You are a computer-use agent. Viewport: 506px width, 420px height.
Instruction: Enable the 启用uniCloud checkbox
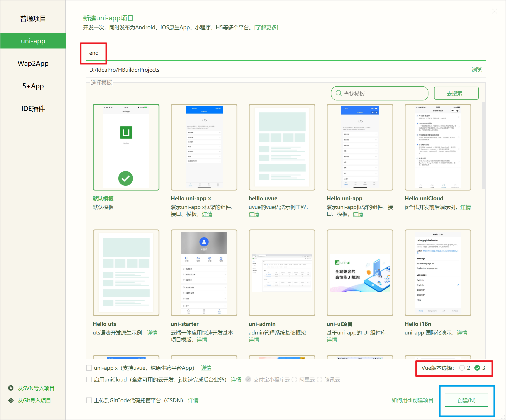(x=89, y=380)
